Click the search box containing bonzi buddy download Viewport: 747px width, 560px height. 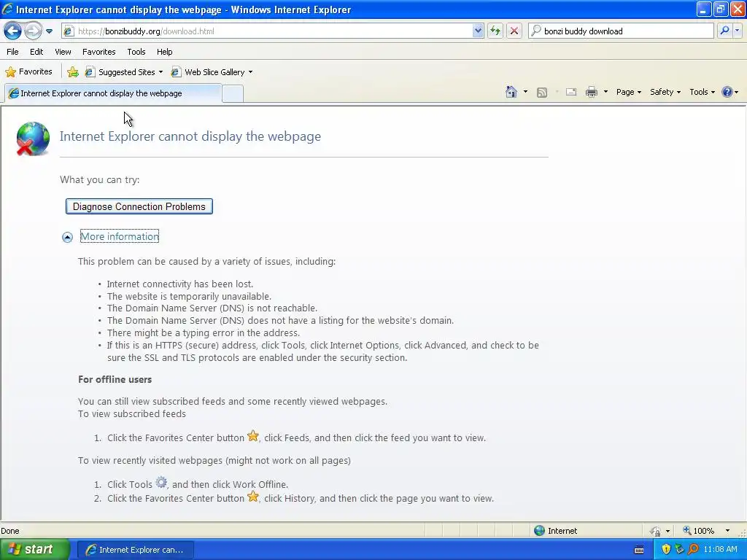coord(621,31)
